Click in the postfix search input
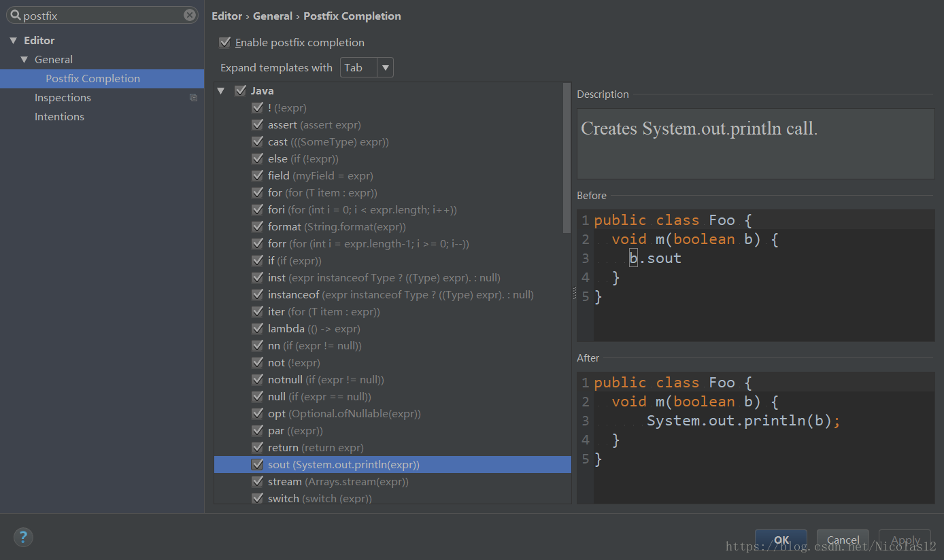Image resolution: width=944 pixels, height=560 pixels. coord(102,15)
